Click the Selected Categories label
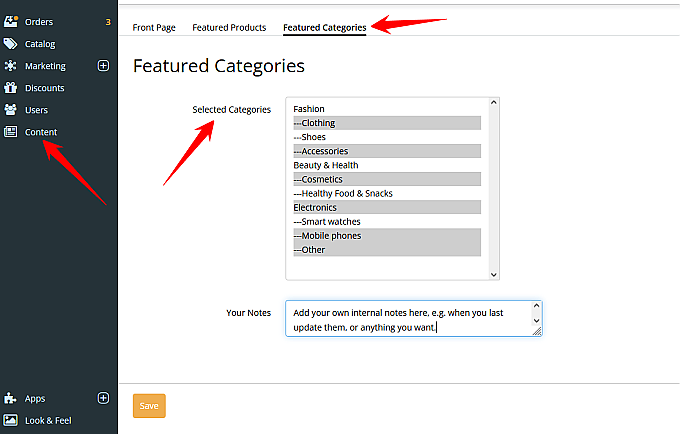This screenshot has height=434, width=680. click(232, 110)
